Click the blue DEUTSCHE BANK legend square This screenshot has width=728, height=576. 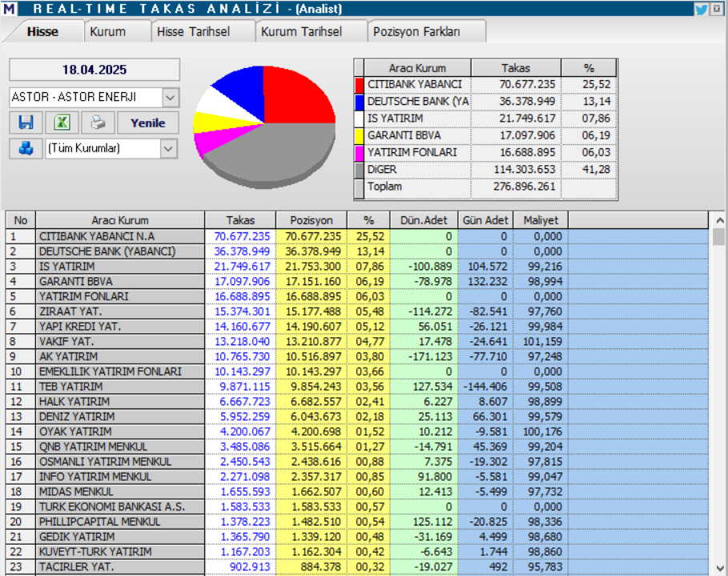pyautogui.click(x=357, y=101)
